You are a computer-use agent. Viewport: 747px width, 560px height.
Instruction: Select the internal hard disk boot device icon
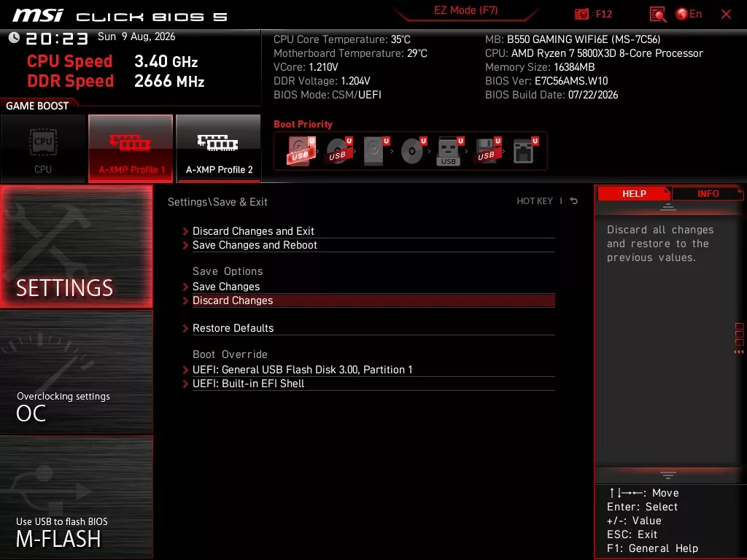376,151
